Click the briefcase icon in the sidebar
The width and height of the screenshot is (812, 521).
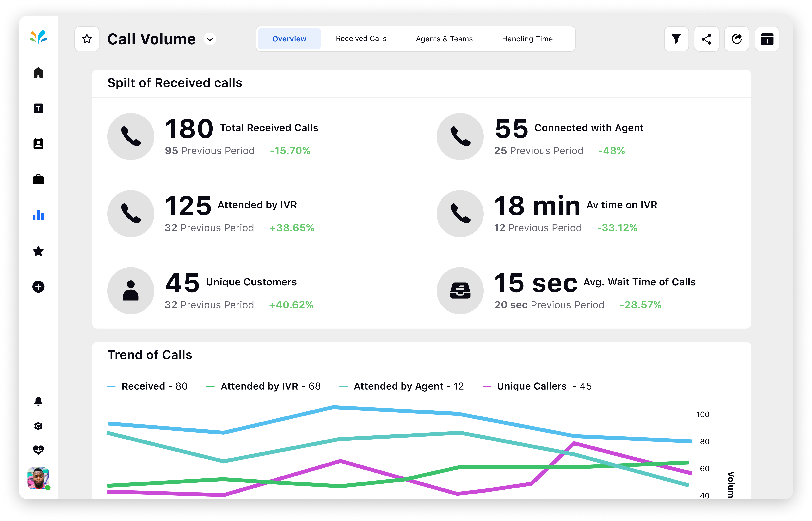coord(39,179)
